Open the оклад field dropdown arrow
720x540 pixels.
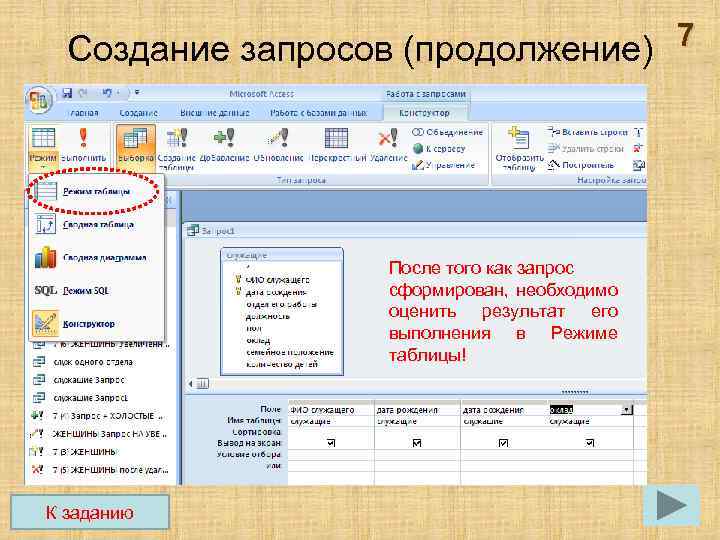627,410
